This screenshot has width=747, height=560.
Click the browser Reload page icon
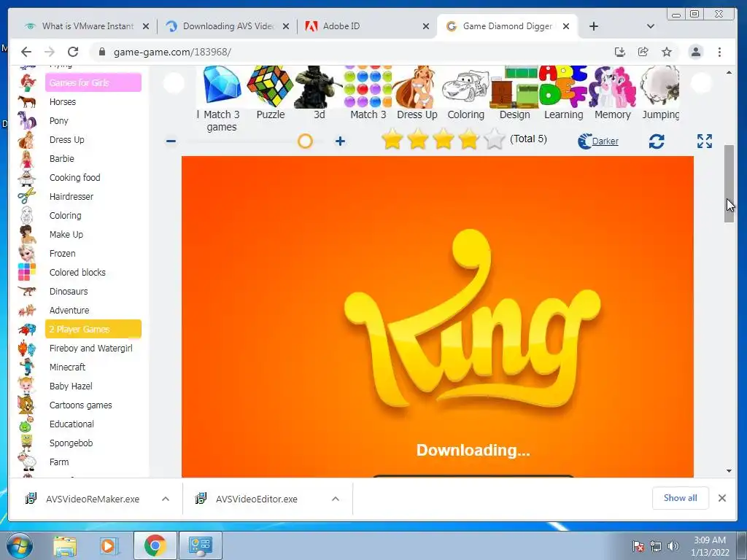(73, 52)
